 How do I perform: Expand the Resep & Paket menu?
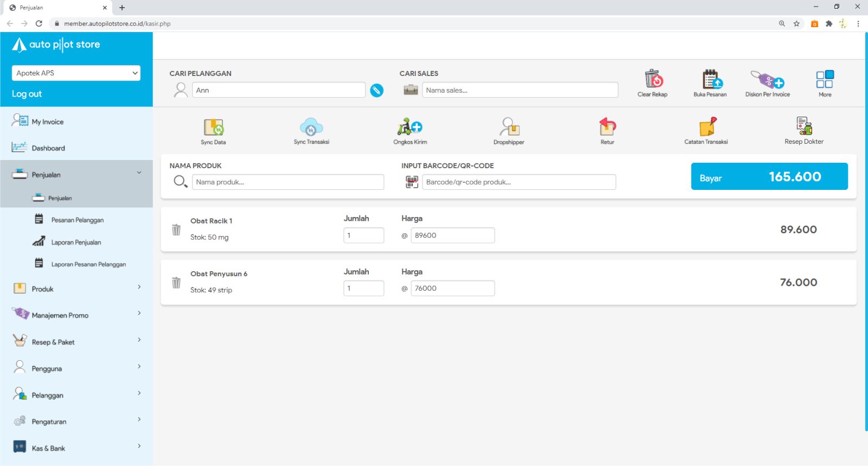pos(76,342)
